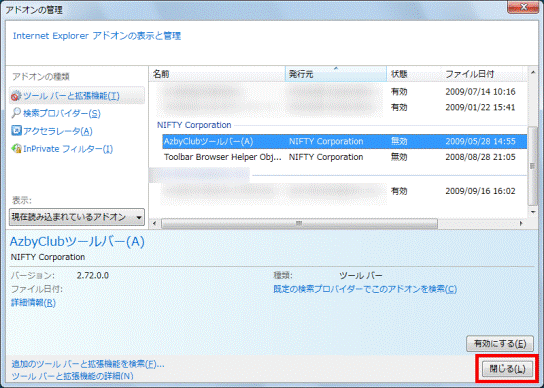
Task: Sort by 発行元 column header
Action: pos(336,74)
